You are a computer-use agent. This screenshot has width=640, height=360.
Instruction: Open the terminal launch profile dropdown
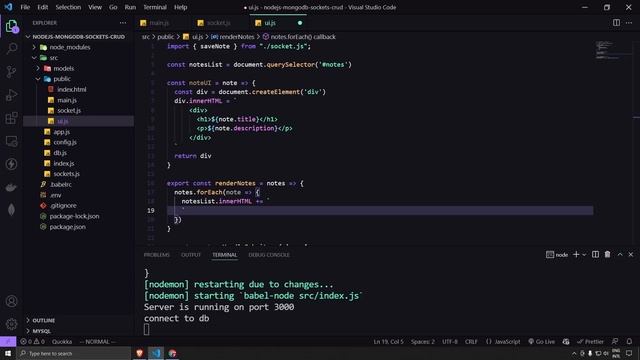coord(584,255)
